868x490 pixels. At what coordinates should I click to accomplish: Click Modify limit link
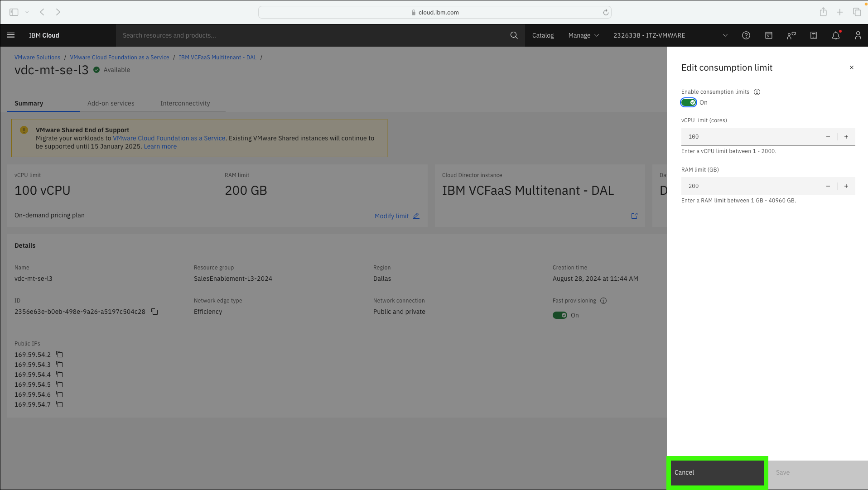click(397, 216)
